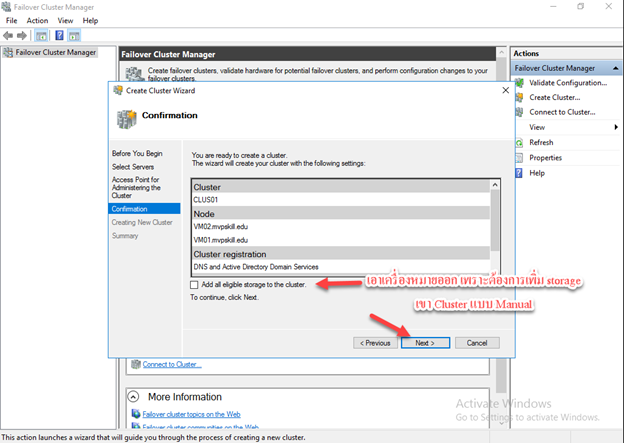This screenshot has height=443, width=624.
Task: Click the Previous button in wizard
Action: coord(375,343)
